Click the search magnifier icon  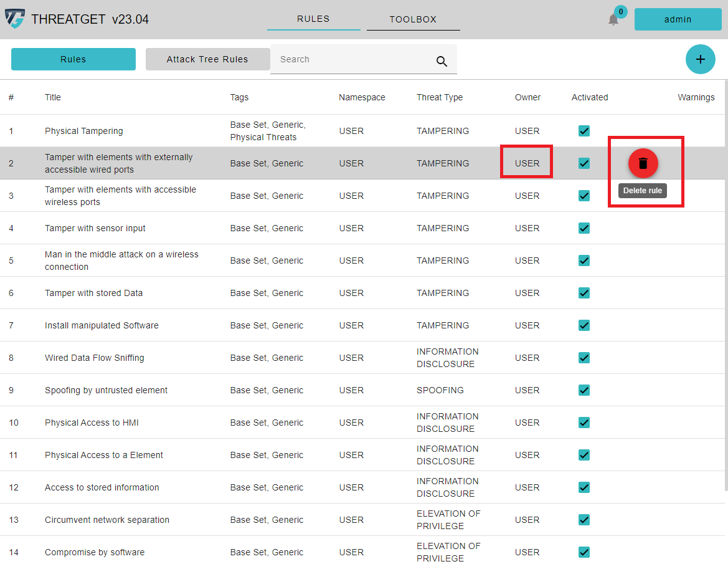click(x=442, y=61)
